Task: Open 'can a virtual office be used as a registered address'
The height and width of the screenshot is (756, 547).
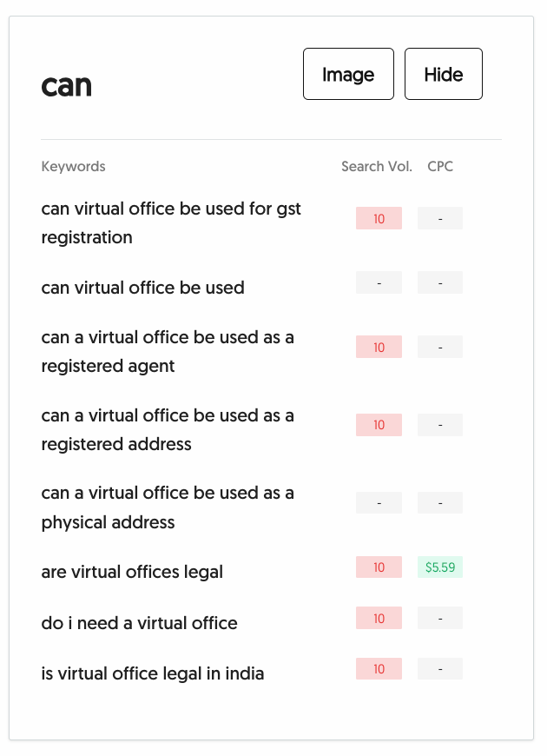Action: click(168, 429)
